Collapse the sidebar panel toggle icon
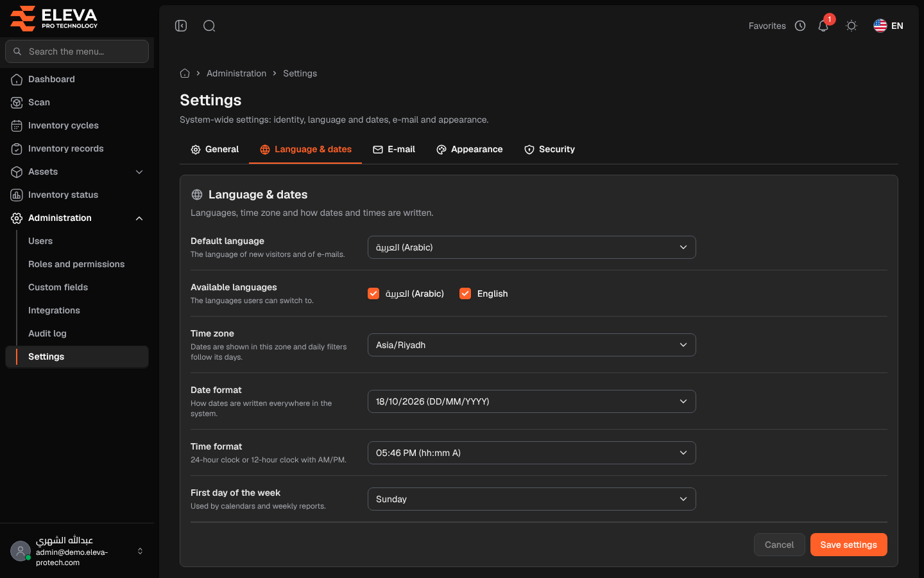 point(181,26)
